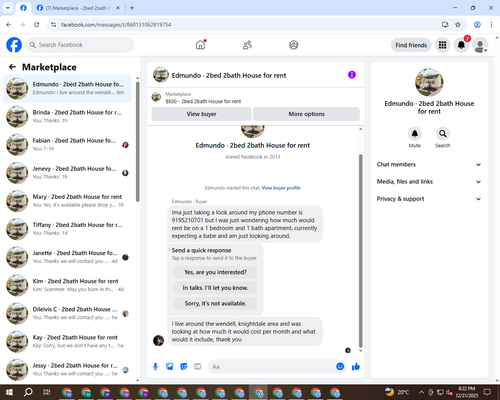Screen dimensions: 500x400
Task: Click the $850 Marketplace listing thumbnail
Action: tap(156, 97)
